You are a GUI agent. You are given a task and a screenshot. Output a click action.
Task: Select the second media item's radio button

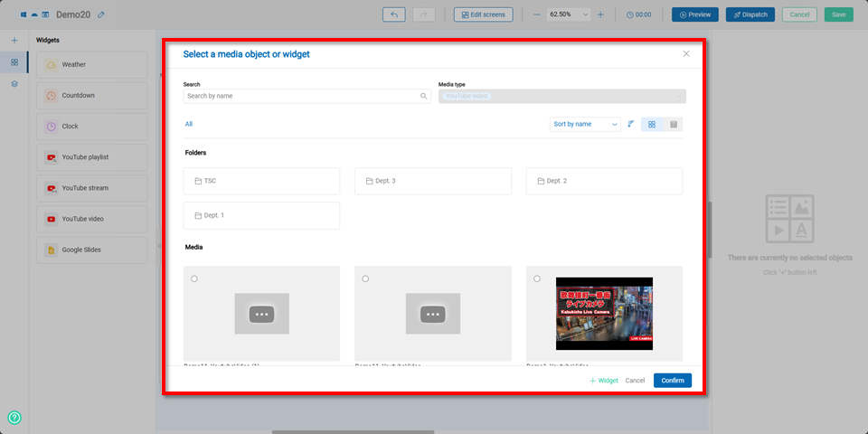click(365, 278)
